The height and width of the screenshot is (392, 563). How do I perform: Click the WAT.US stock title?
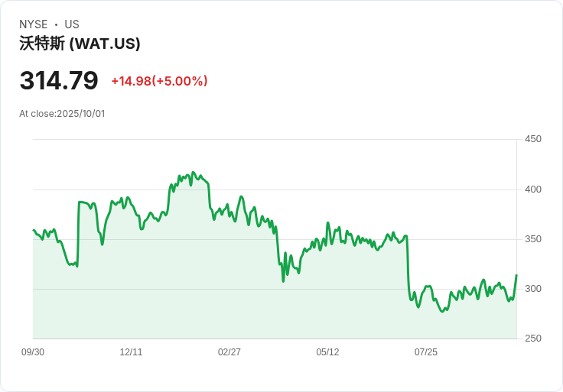pos(80,44)
